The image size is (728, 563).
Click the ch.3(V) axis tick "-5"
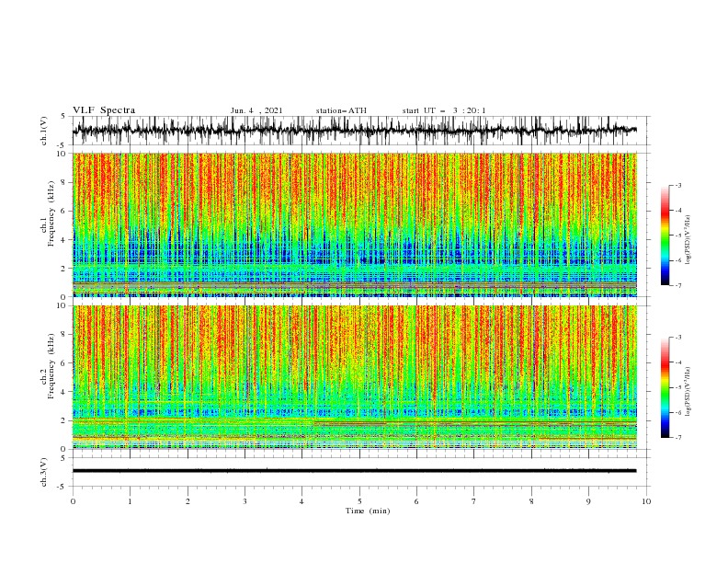(63, 487)
